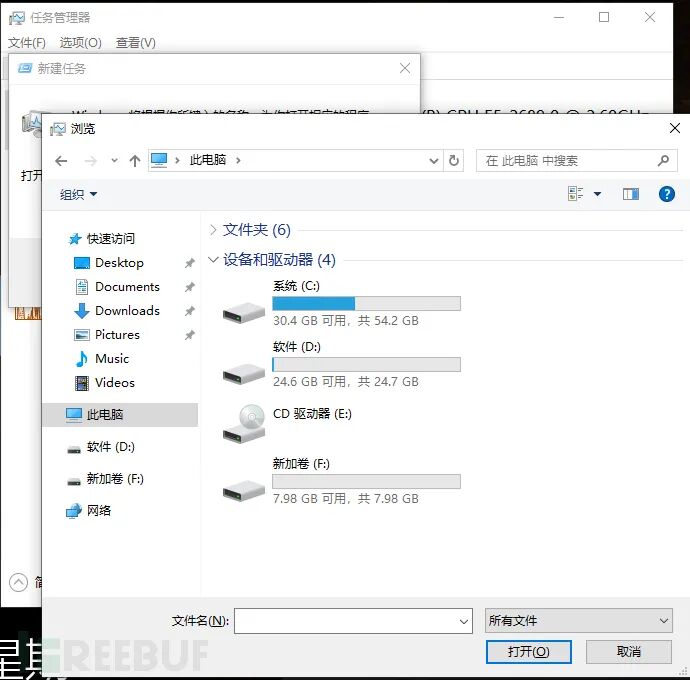
Task: Select the 软件 (D:) drive icon in list
Action: (243, 374)
